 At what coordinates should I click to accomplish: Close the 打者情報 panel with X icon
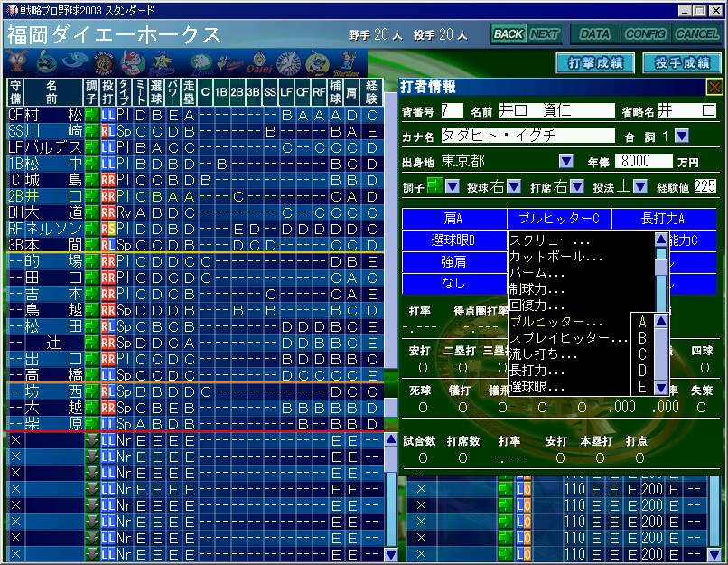tap(714, 87)
